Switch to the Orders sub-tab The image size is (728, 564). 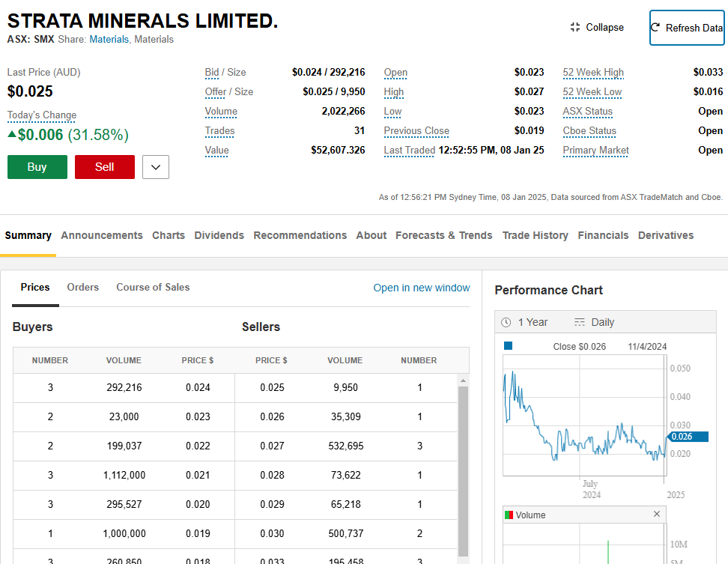83,288
